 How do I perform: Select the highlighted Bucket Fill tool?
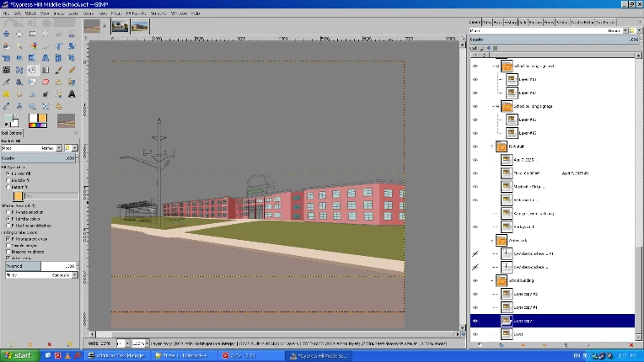point(32,70)
